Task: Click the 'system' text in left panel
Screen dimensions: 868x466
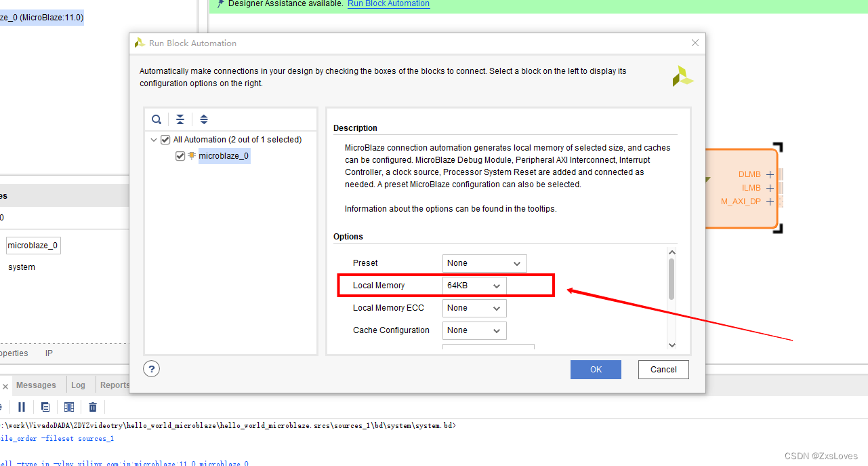Action: 22,267
